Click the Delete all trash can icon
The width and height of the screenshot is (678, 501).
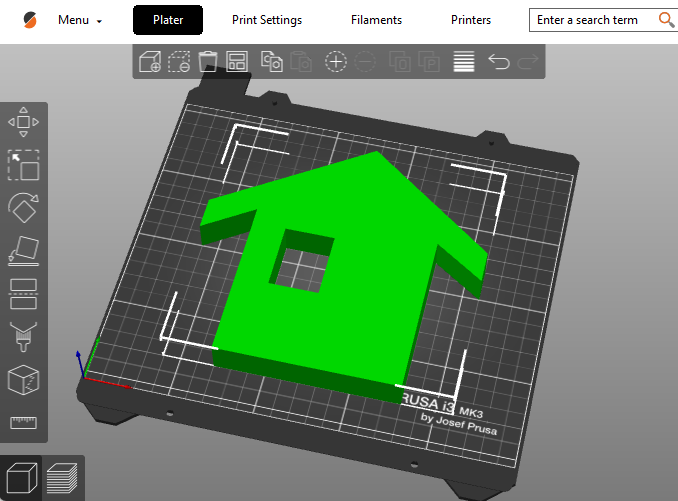(x=208, y=62)
